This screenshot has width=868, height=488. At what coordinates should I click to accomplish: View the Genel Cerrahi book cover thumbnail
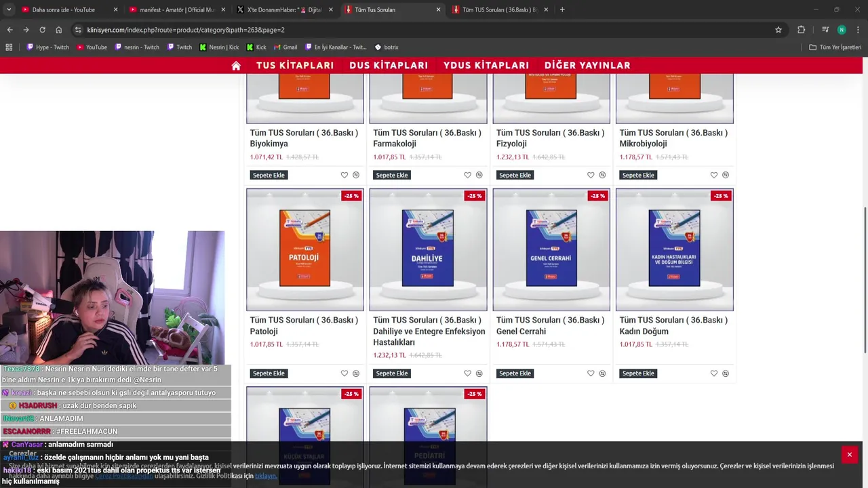(551, 249)
